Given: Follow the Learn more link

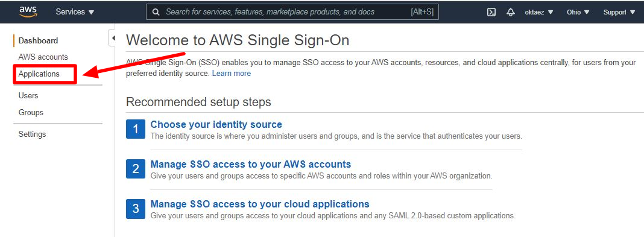Looking at the screenshot, I should tap(231, 74).
